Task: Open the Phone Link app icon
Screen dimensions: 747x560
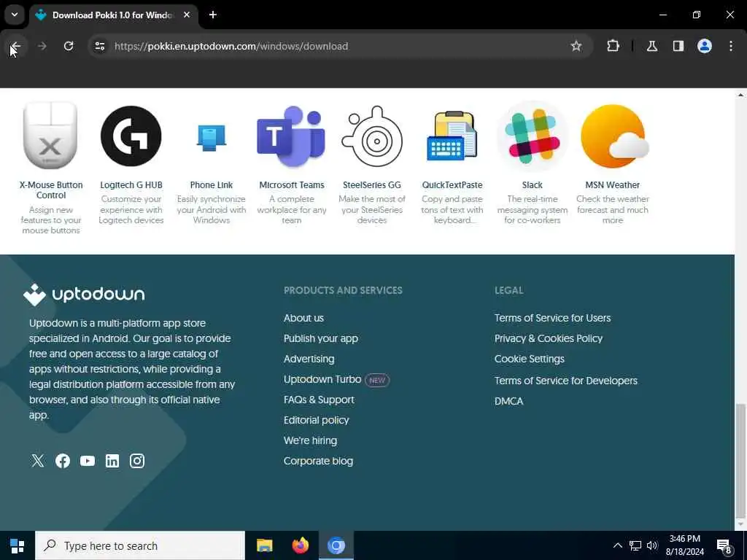Action: (x=211, y=137)
